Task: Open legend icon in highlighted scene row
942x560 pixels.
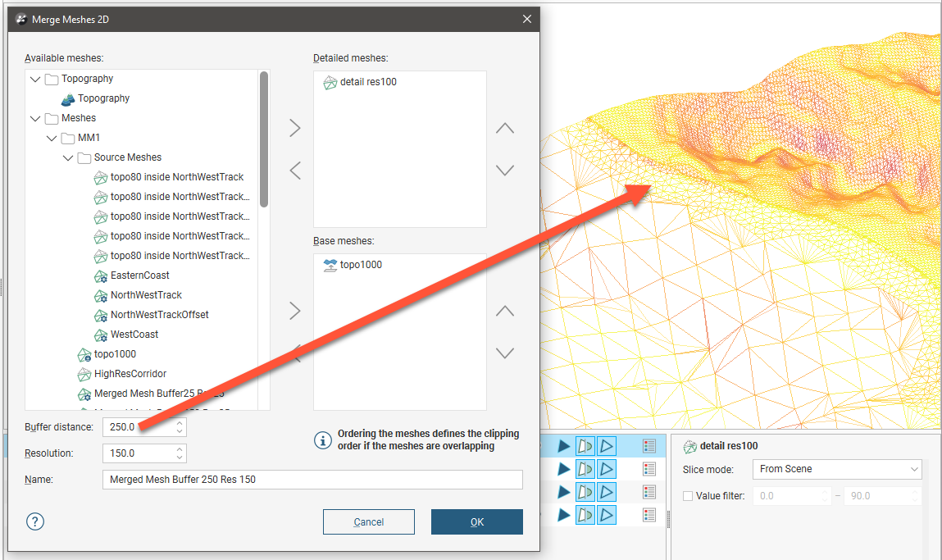Action: click(649, 446)
